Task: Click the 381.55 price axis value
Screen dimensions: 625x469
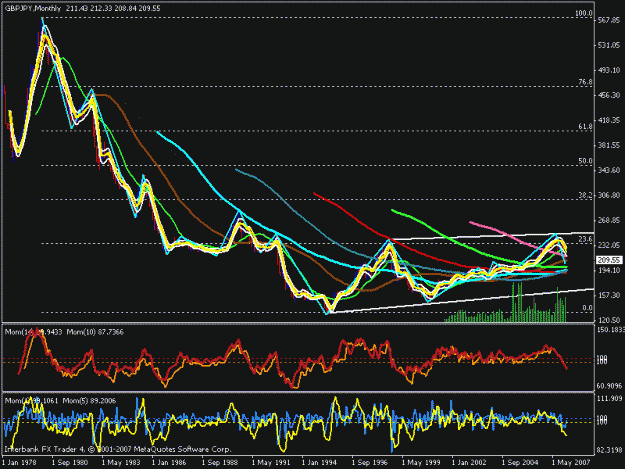Action: [609, 145]
